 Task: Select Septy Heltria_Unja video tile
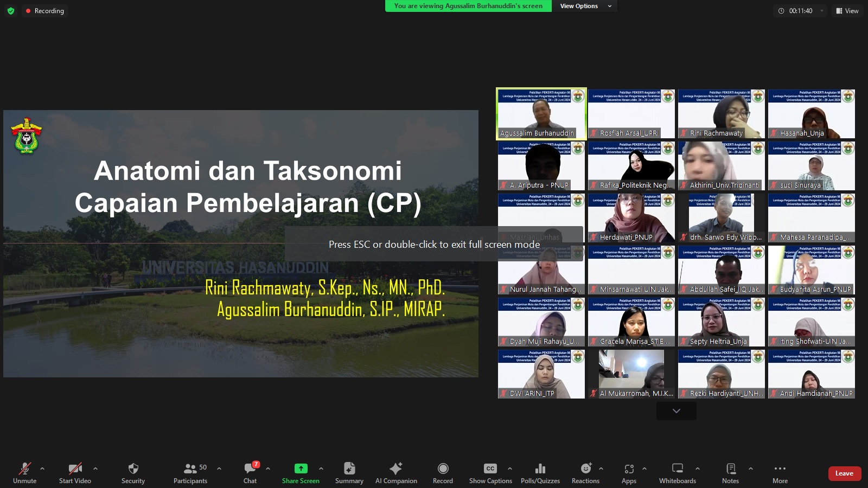[722, 322]
